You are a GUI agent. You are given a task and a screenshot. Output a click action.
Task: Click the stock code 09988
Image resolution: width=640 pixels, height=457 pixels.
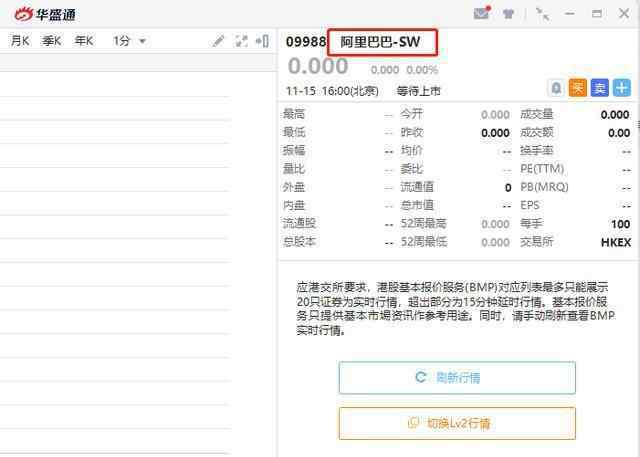tap(306, 42)
